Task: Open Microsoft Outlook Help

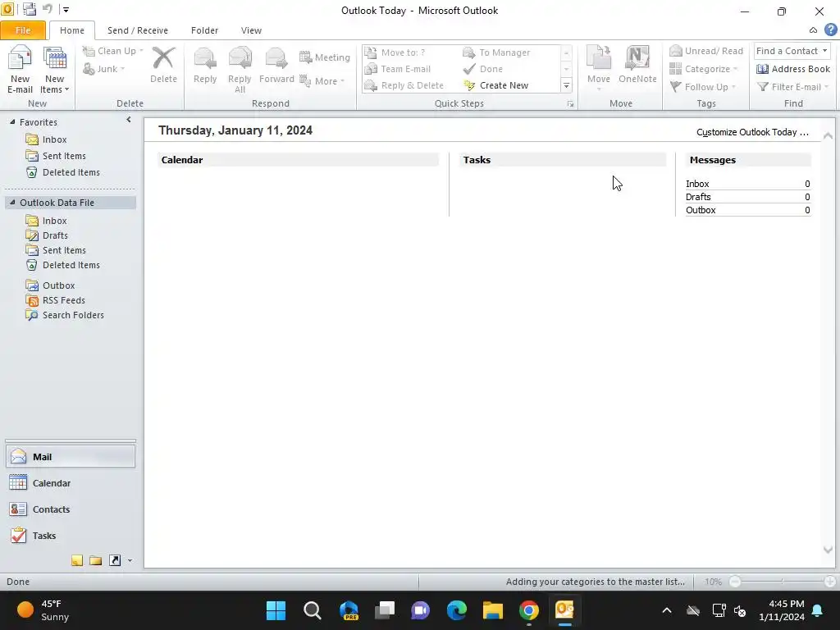Action: 831,30
